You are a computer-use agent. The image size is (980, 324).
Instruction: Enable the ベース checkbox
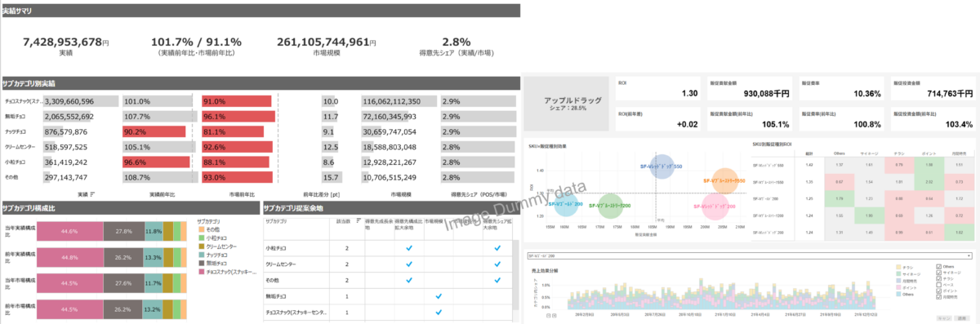[938, 284]
